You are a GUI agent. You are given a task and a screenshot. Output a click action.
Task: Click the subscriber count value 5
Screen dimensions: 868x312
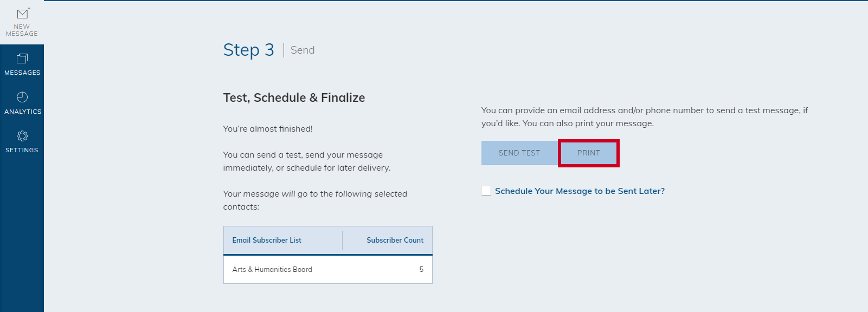421,269
